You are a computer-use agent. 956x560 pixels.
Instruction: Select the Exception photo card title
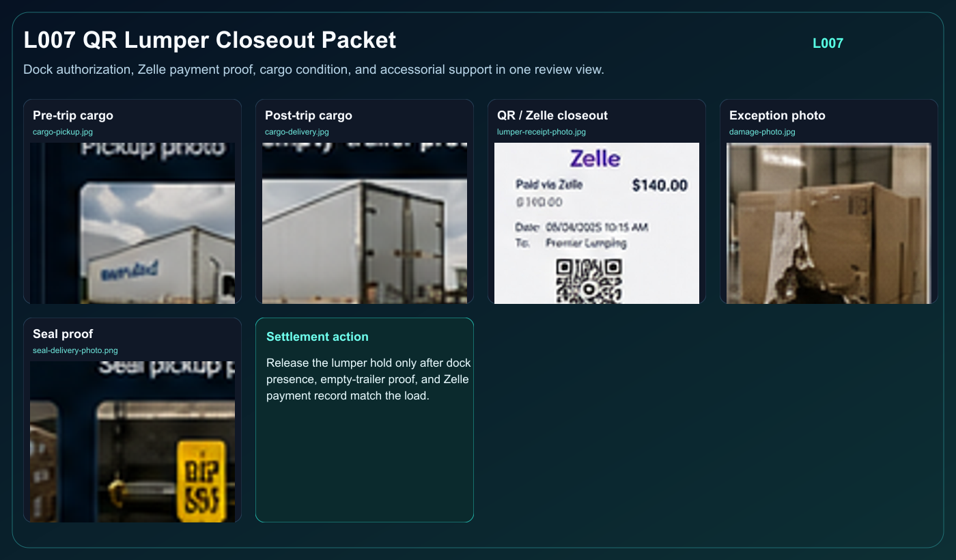point(777,115)
